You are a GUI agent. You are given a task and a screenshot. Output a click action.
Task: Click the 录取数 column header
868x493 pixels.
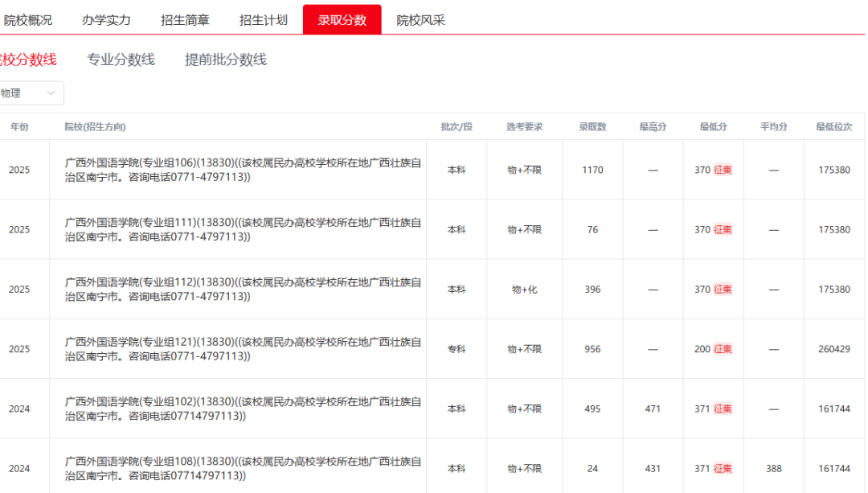click(x=592, y=127)
